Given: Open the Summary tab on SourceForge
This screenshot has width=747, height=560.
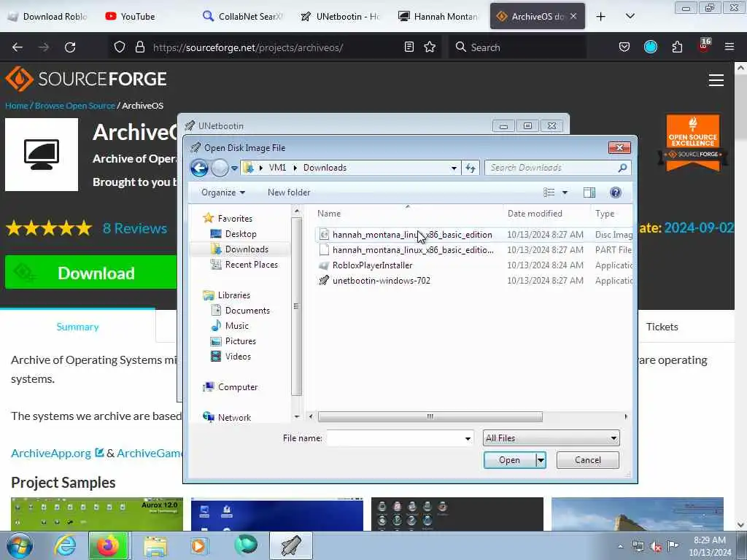Looking at the screenshot, I should [77, 327].
